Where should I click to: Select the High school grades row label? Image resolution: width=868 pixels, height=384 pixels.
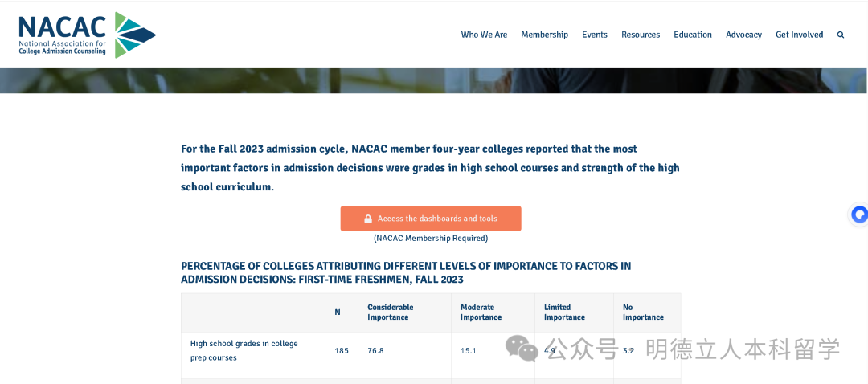244,350
